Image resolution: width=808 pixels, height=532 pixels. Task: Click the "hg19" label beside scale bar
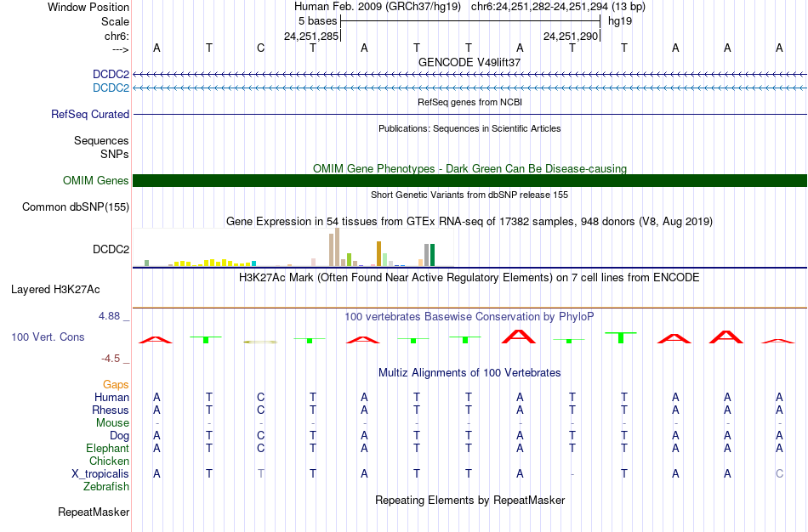(620, 21)
